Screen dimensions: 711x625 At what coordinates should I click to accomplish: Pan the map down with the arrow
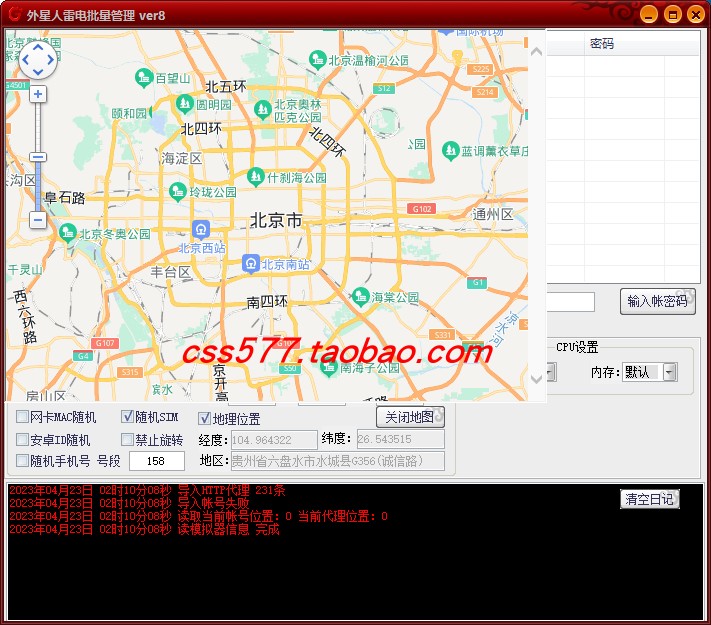point(38,71)
